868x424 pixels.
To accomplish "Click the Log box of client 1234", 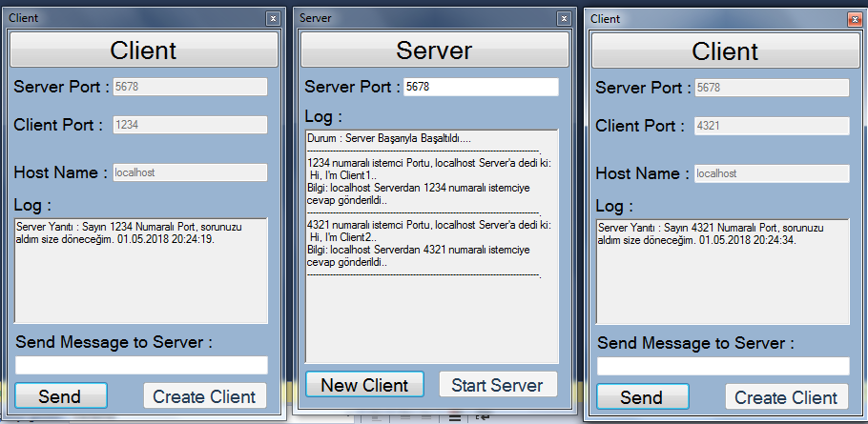I will coord(141,272).
